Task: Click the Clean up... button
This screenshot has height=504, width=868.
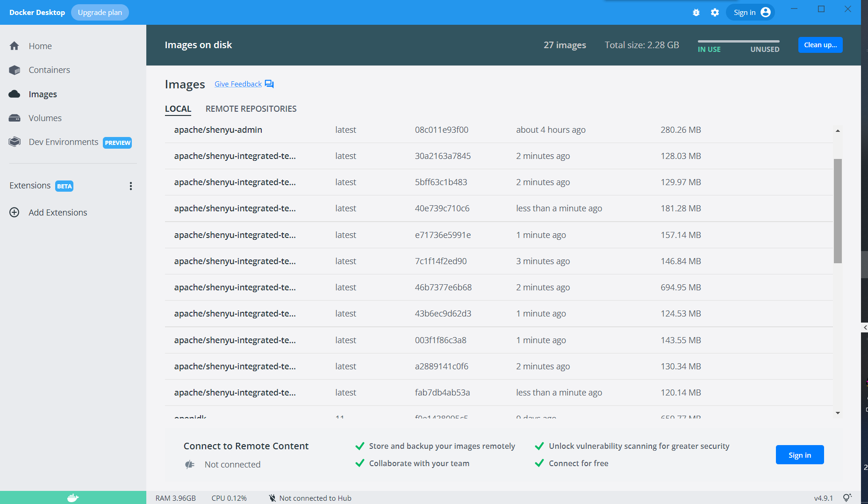Action: pos(820,45)
